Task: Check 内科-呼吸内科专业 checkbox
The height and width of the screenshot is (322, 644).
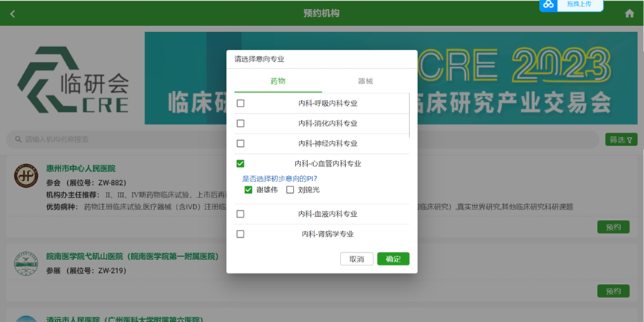Action: (240, 104)
